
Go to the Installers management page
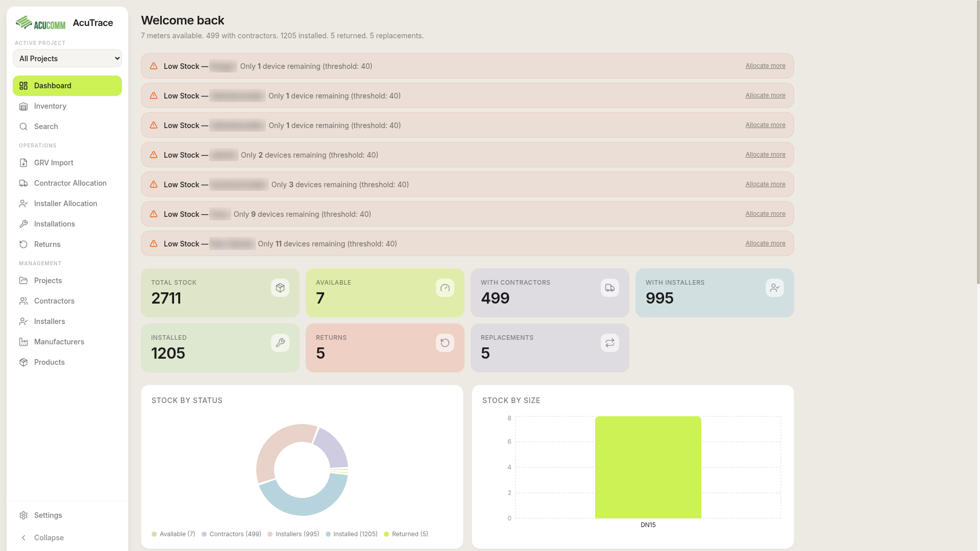(x=67, y=321)
